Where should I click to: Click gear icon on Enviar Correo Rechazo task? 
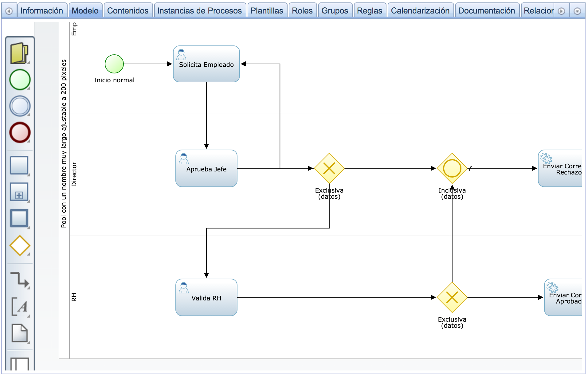coord(546,159)
